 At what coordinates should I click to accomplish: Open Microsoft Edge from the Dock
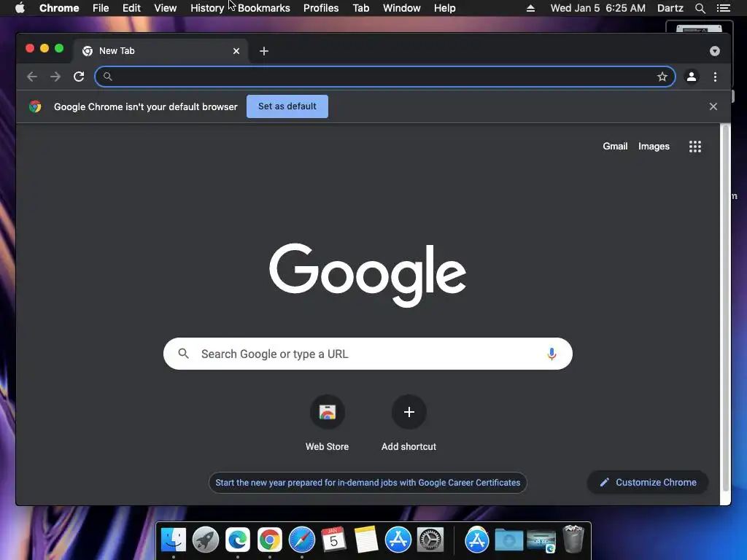click(x=238, y=540)
